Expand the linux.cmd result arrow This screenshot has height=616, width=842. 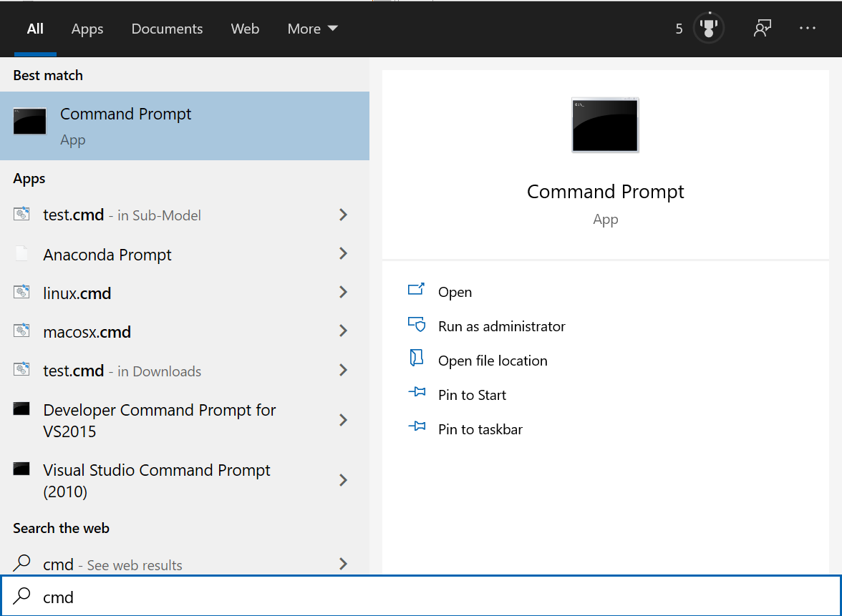pyautogui.click(x=343, y=292)
